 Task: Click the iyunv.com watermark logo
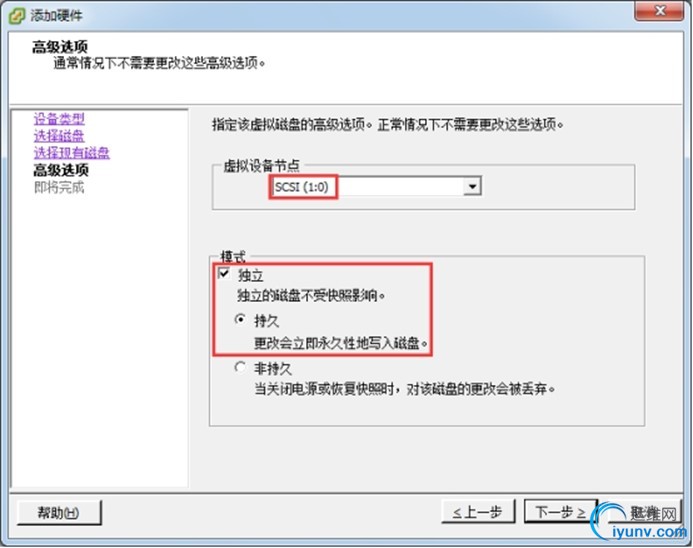click(640, 521)
